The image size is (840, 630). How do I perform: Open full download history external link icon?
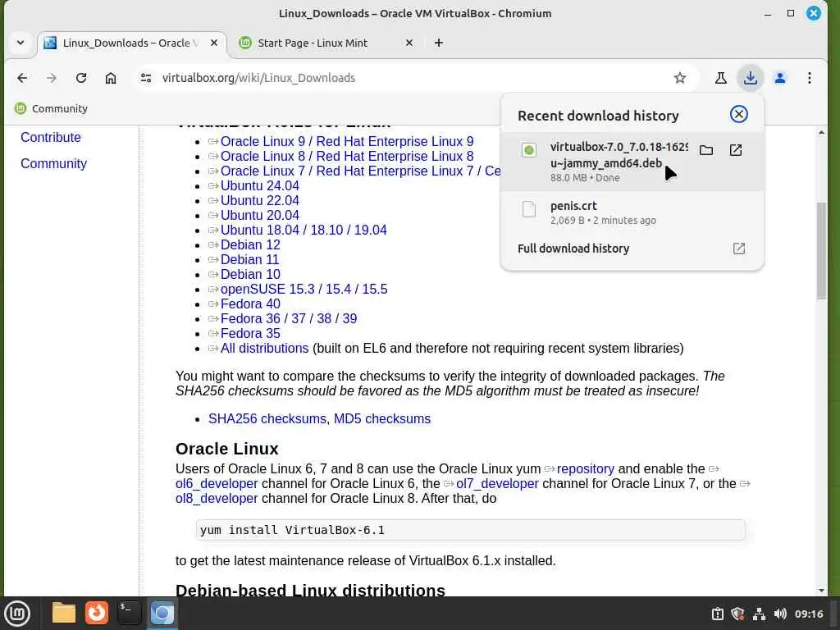click(739, 249)
